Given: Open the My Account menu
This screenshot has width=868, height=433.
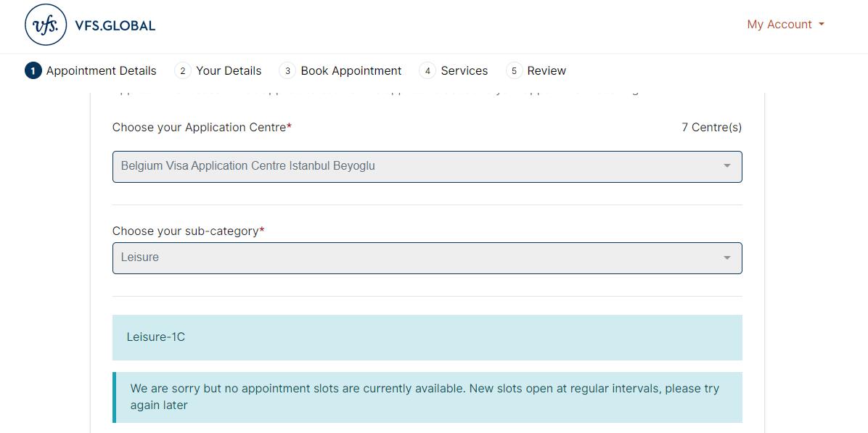Looking at the screenshot, I should [779, 24].
